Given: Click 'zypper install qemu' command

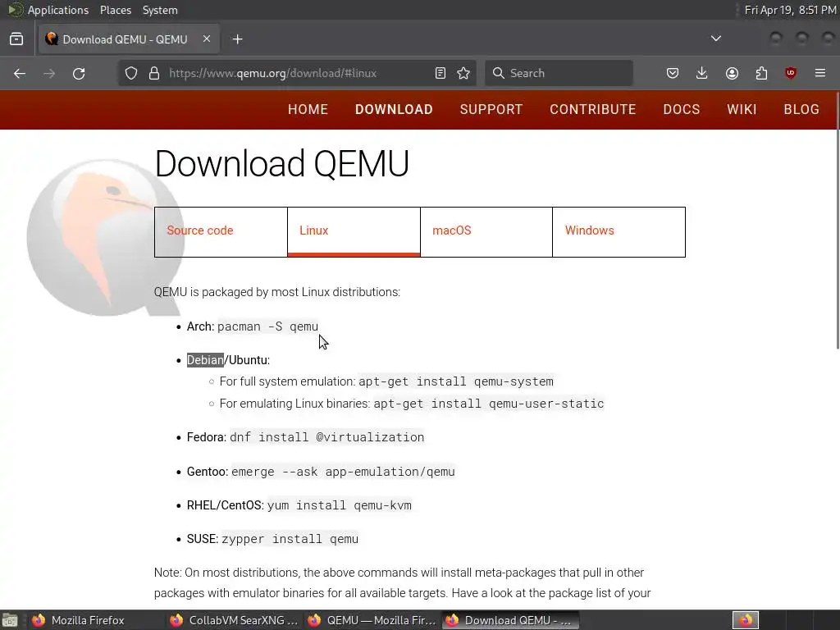Looking at the screenshot, I should point(290,539).
